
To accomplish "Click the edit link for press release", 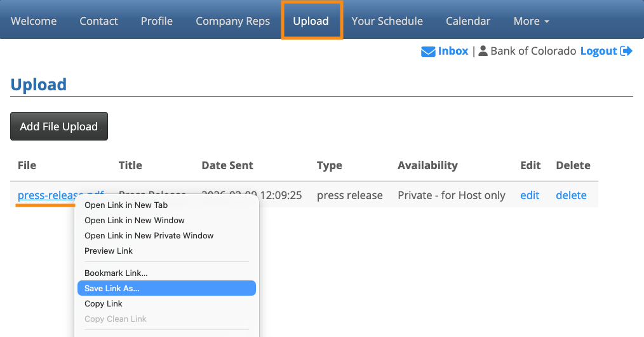I will click(x=530, y=195).
